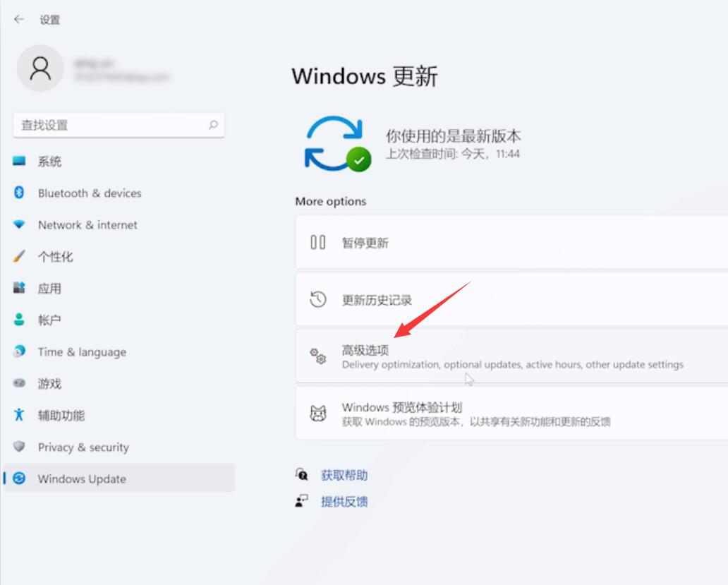Click the 系统 monitor icon

[x=19, y=161]
